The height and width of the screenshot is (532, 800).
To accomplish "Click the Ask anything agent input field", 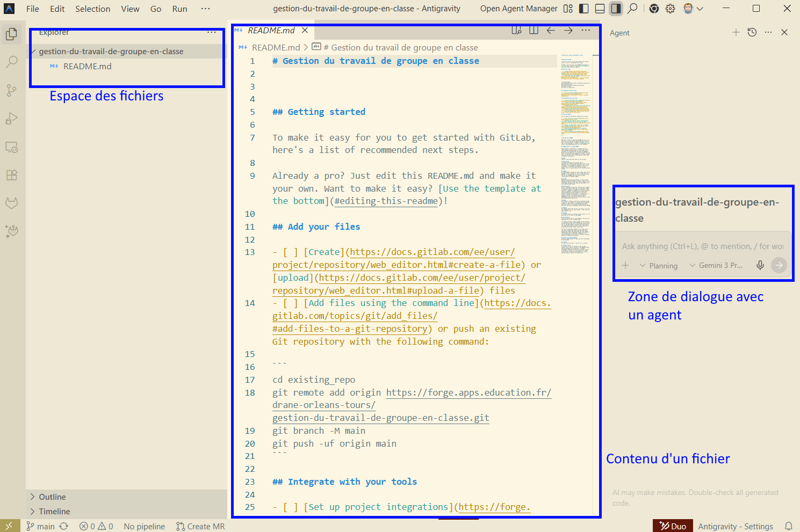I will (x=702, y=246).
